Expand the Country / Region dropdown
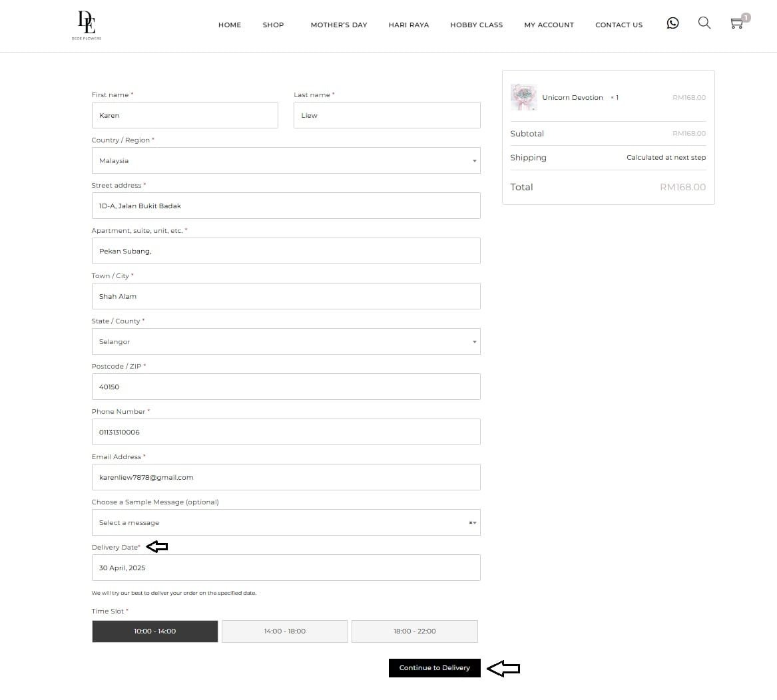777x700 pixels. coord(286,160)
